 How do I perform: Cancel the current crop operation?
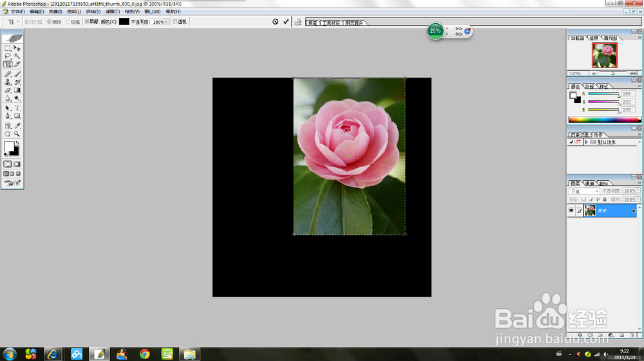point(275,22)
